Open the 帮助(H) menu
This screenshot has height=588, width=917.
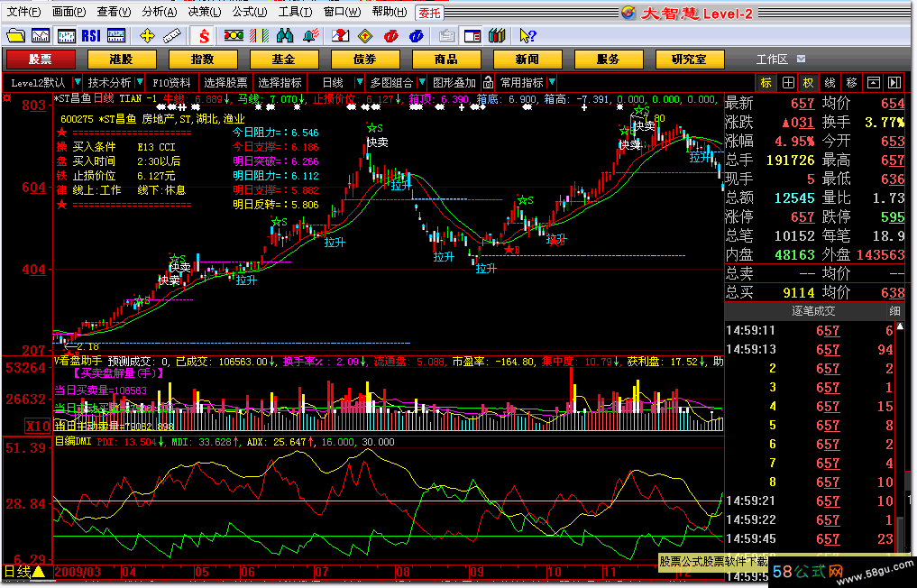[x=389, y=12]
